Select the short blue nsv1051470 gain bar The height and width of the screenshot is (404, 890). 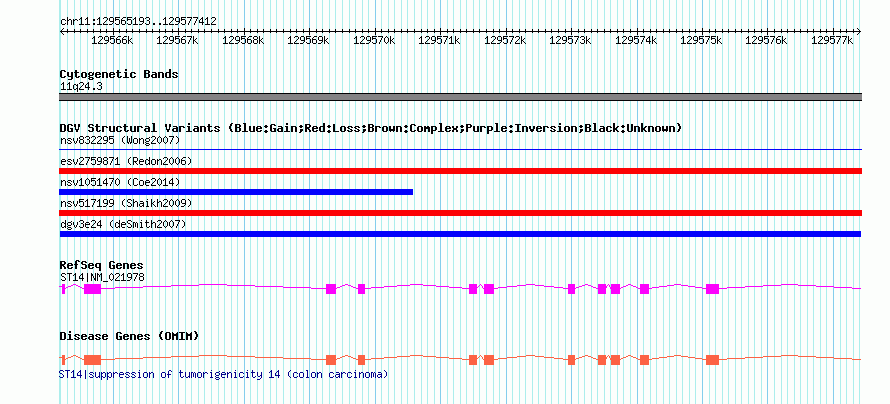click(236, 192)
